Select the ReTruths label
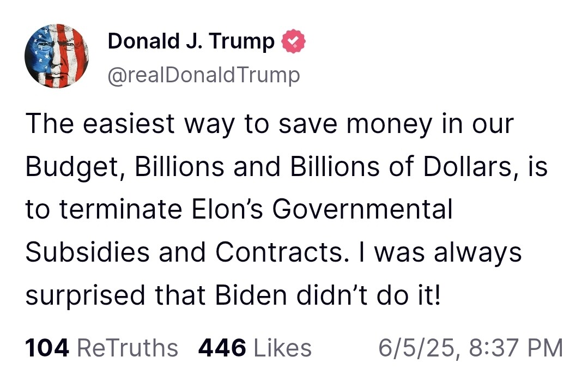This screenshot has width=588, height=381. click(x=128, y=348)
